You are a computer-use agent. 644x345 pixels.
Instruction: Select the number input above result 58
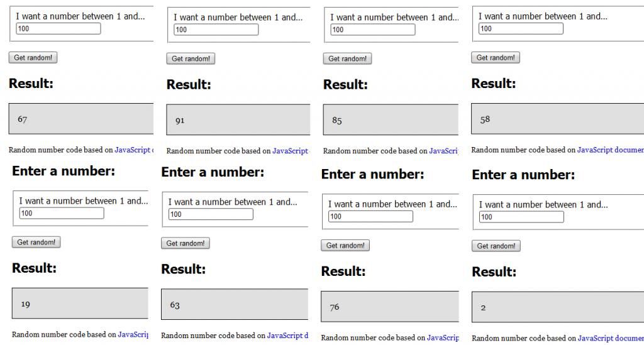click(x=521, y=29)
